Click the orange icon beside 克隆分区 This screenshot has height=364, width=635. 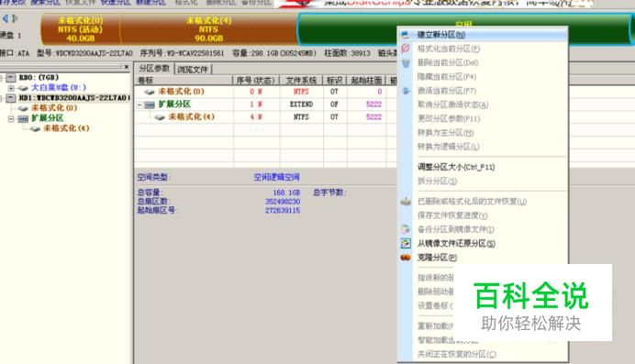tap(406, 258)
